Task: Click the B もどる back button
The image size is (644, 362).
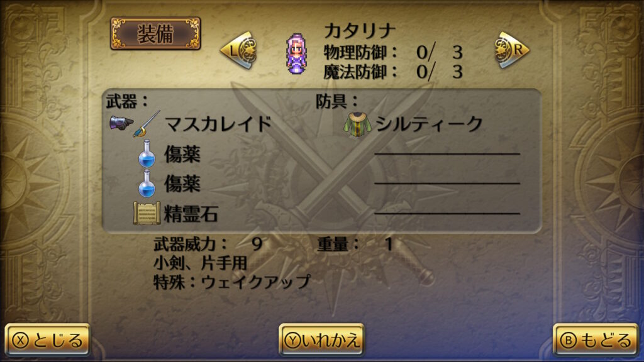Action: [x=596, y=339]
